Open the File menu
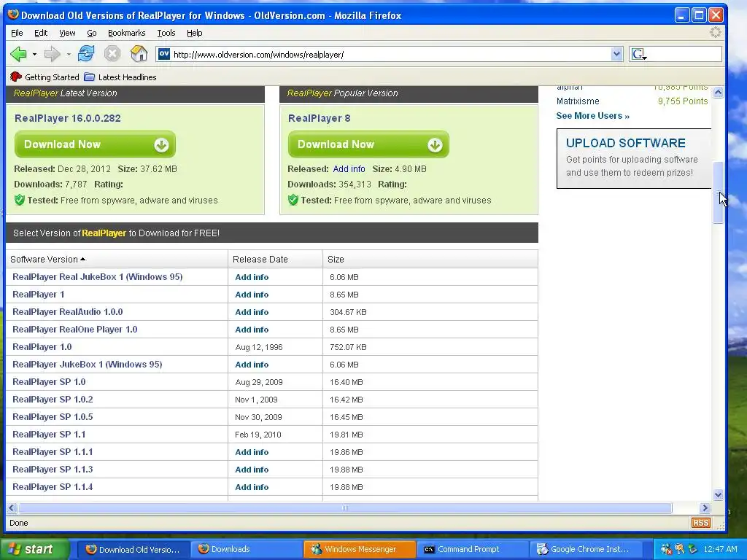 [17, 33]
